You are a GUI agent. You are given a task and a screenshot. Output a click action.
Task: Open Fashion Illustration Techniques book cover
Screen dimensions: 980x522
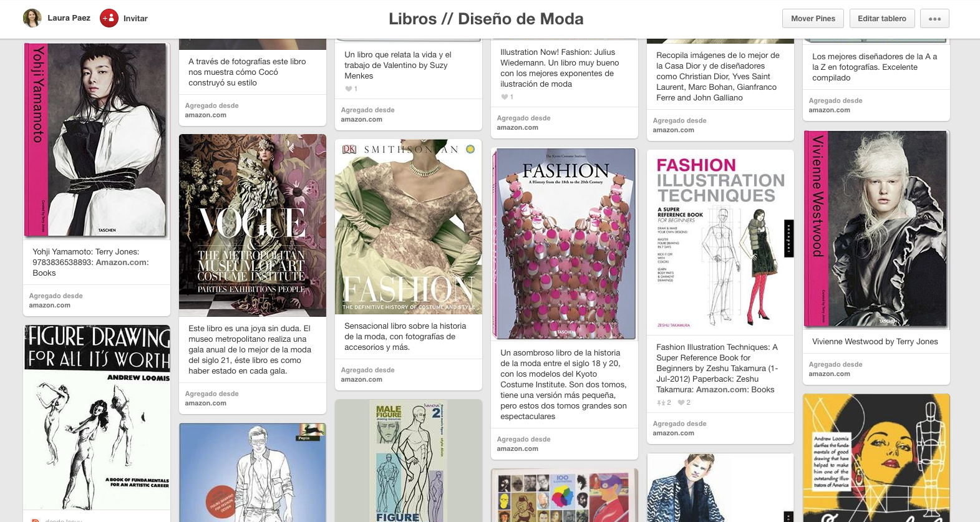(720, 243)
